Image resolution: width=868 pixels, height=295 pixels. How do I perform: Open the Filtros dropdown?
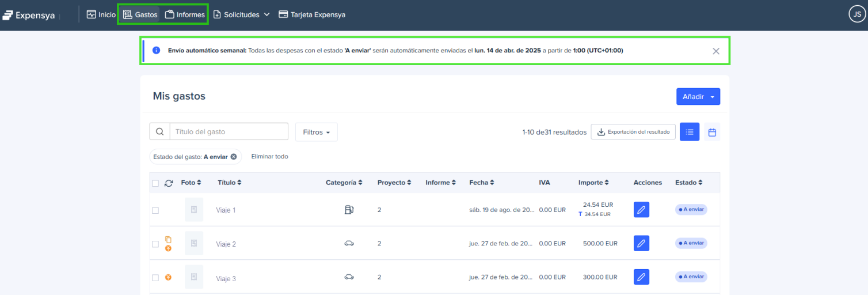[316, 132]
